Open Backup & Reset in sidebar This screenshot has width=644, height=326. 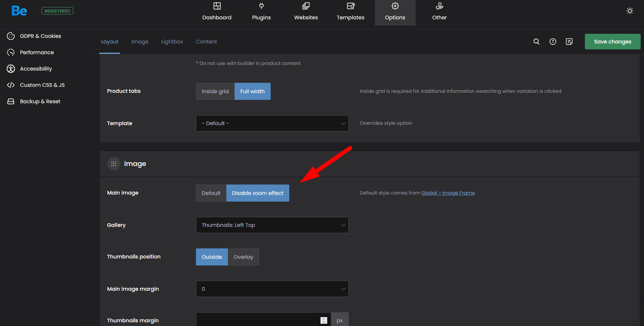click(40, 101)
